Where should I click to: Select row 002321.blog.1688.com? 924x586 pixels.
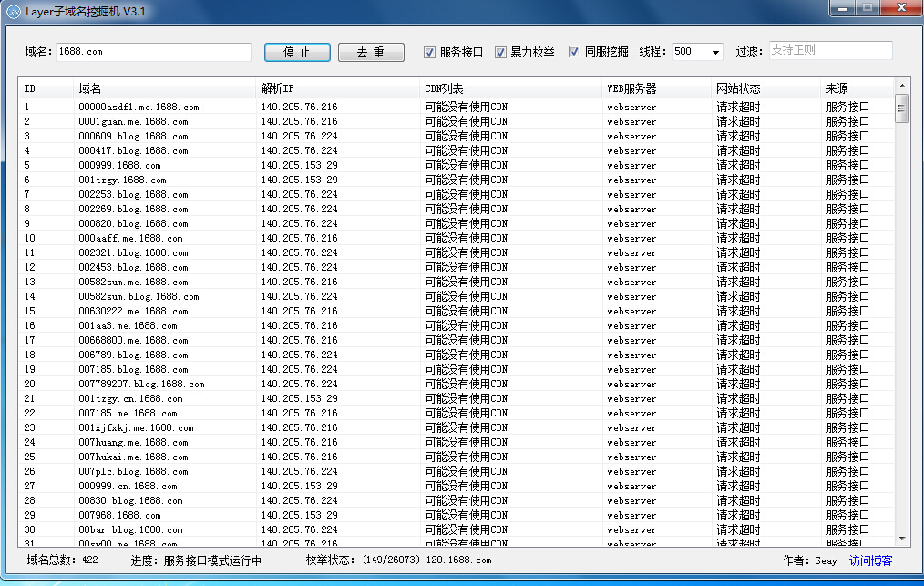click(457, 253)
